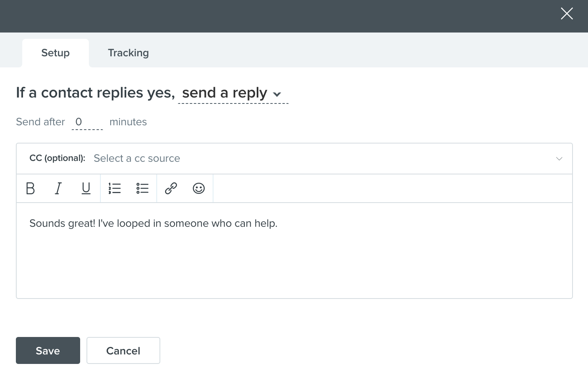This screenshot has height=379, width=588.
Task: Save the reply settings
Action: click(x=48, y=350)
